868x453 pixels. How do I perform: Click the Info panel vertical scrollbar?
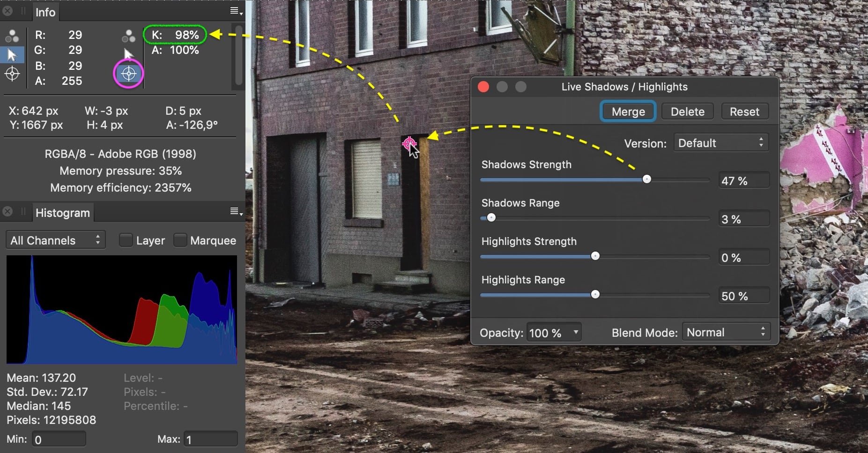coord(239,55)
